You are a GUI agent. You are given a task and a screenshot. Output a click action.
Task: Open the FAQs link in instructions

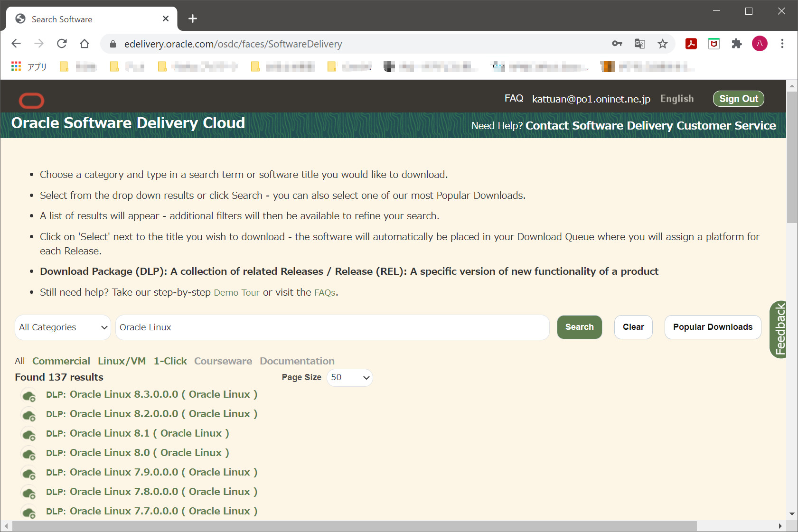click(x=325, y=293)
